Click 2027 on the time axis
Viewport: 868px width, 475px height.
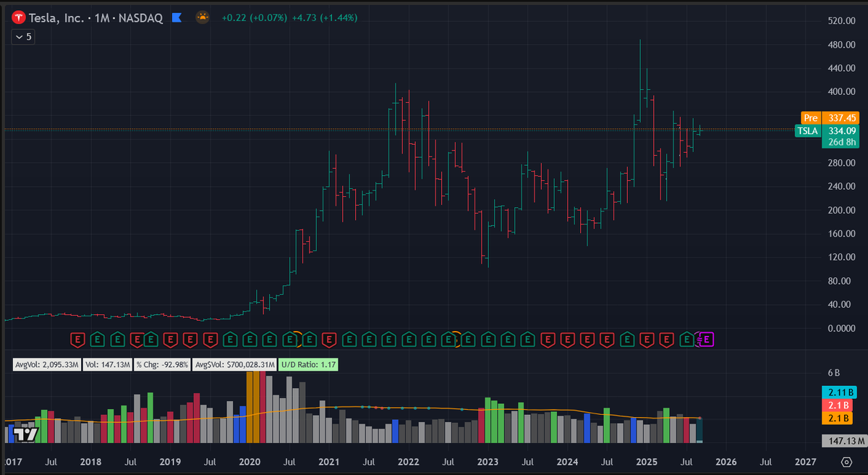(806, 461)
